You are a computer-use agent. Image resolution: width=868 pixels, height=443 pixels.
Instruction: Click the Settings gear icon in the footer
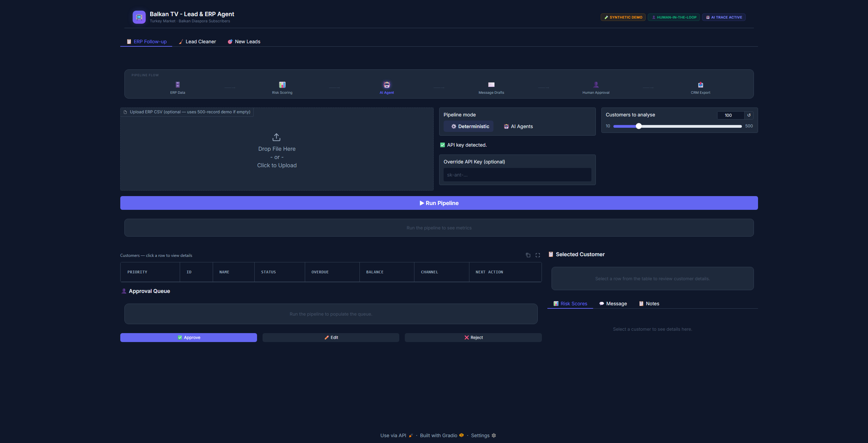494,435
